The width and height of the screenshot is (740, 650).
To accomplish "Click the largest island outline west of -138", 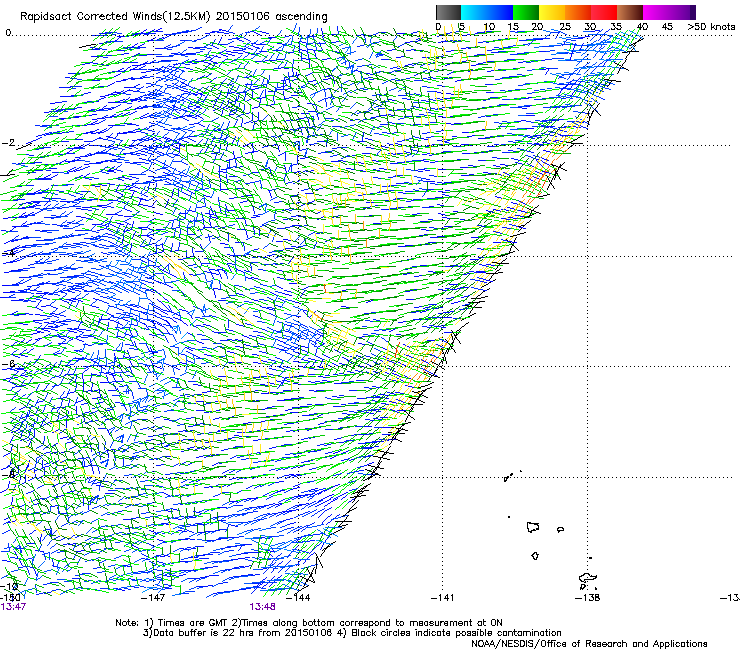I will point(533,527).
